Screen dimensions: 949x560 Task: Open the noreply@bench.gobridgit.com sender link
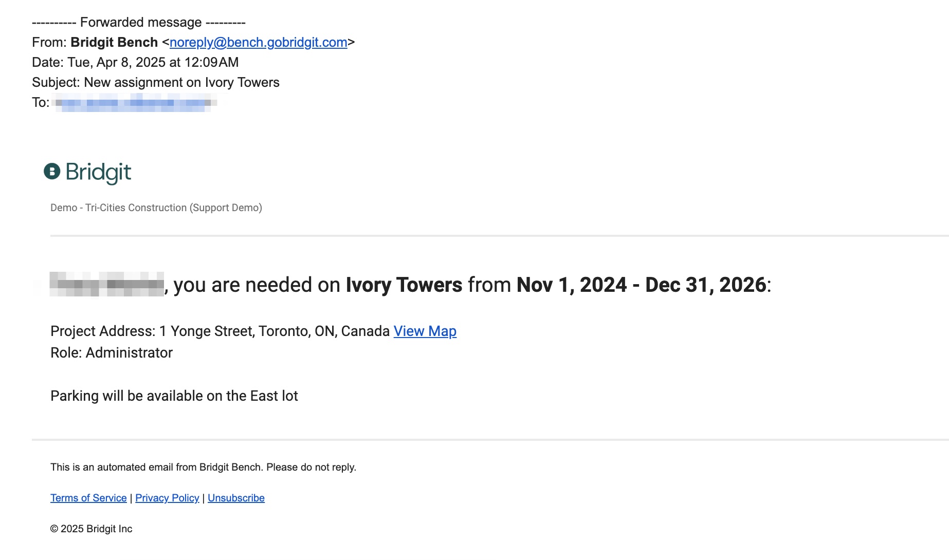tap(258, 42)
